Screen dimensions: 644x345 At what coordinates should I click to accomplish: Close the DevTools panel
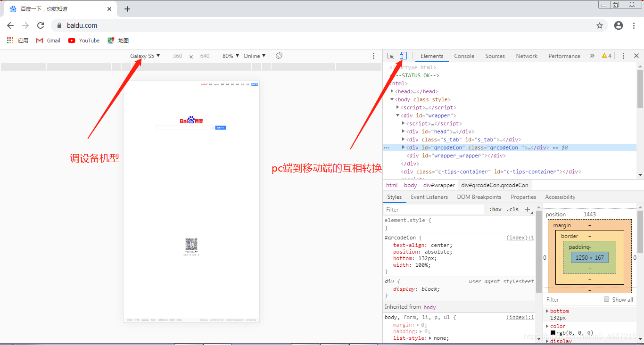(x=636, y=56)
